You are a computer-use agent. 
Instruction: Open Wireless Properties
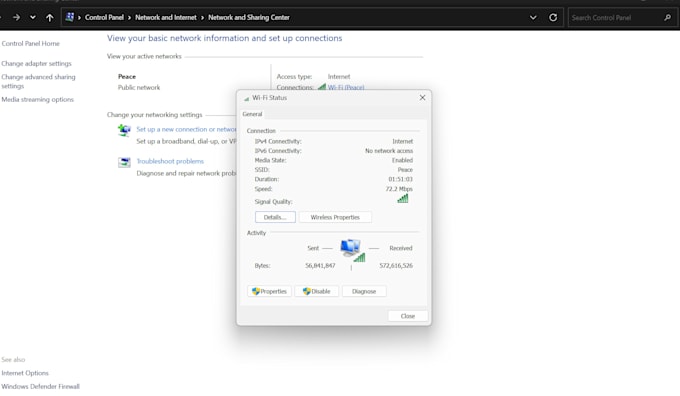[335, 217]
